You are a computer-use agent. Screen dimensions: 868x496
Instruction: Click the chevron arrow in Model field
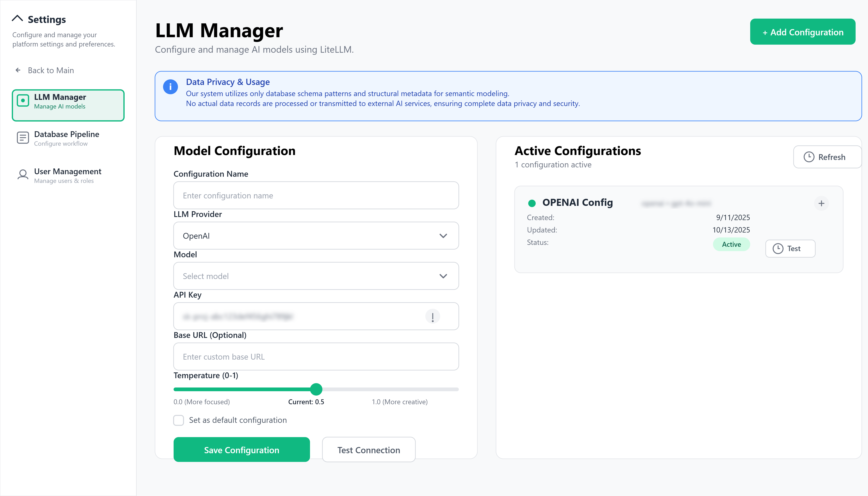pos(443,276)
